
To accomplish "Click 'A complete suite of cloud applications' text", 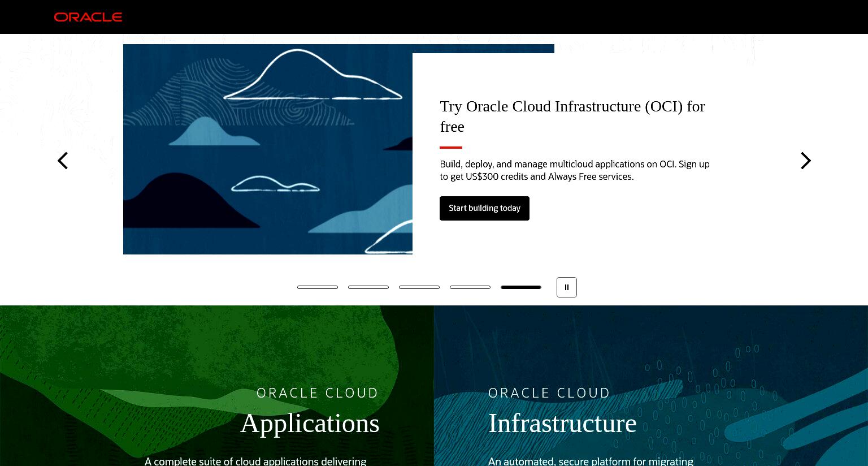I will [x=255, y=461].
